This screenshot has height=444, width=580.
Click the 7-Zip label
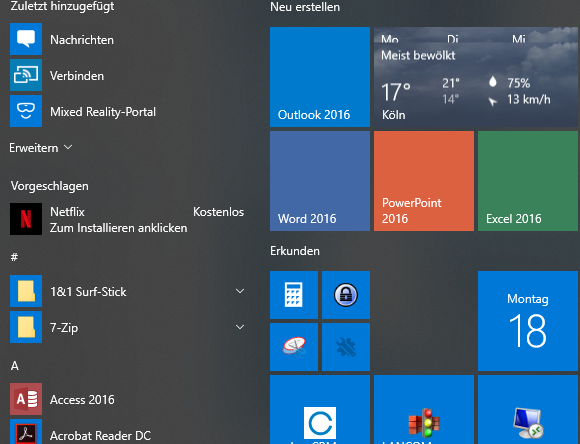click(64, 328)
